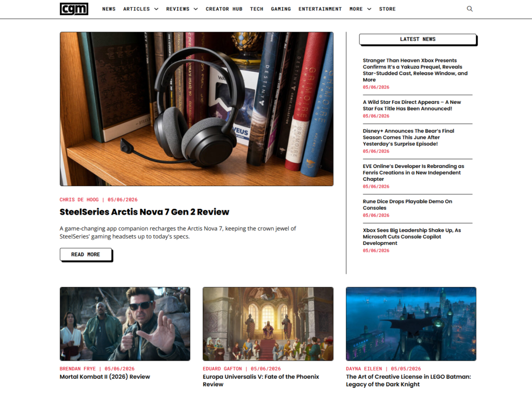532x395 pixels.
Task: Go to the Store nav link
Action: click(x=387, y=9)
